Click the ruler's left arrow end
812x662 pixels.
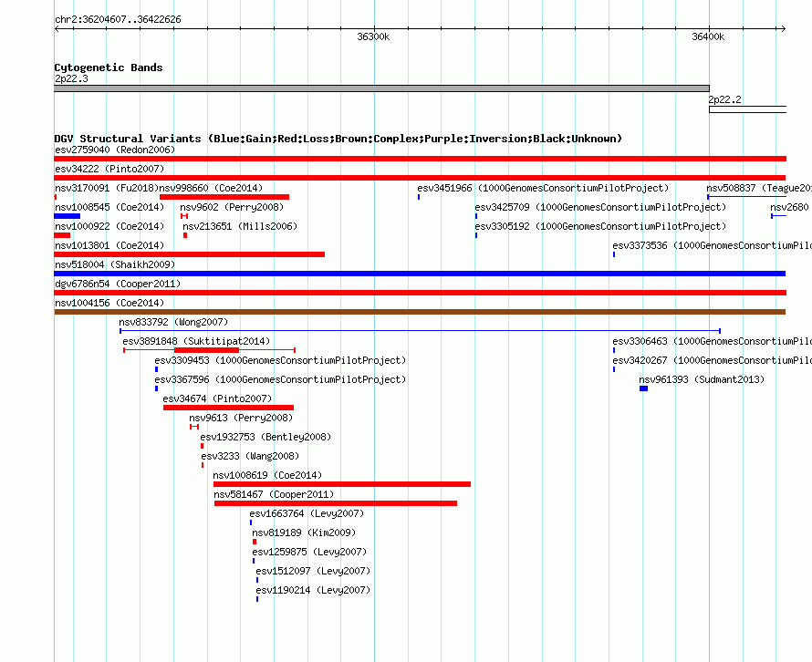(57, 28)
